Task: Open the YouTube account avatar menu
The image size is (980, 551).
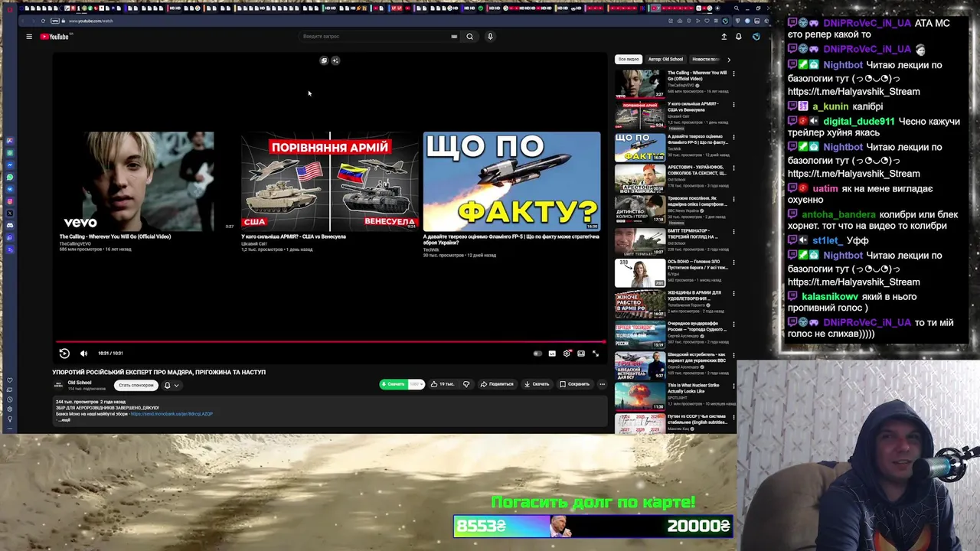Action: tap(756, 37)
